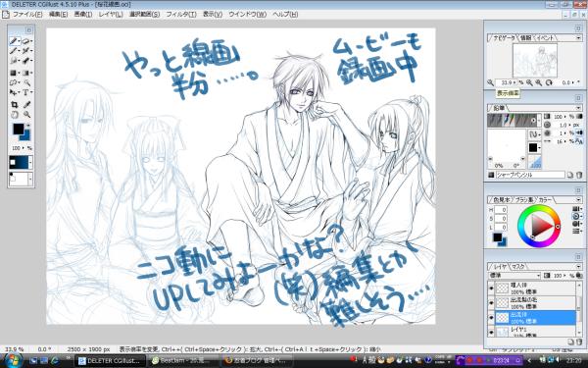Viewport: 588px width, 368px height.
Task: Delete the selected layer with the trash icon
Action: tap(579, 342)
